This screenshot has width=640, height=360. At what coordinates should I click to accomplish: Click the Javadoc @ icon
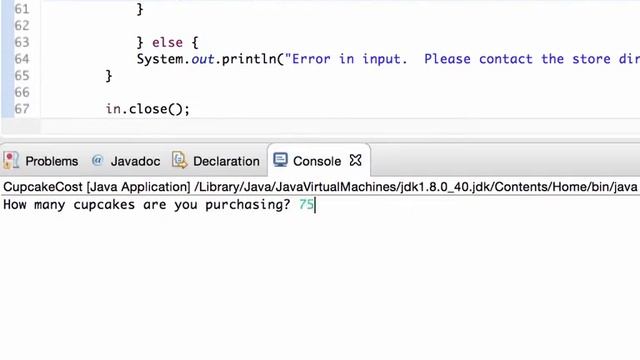coord(97,160)
